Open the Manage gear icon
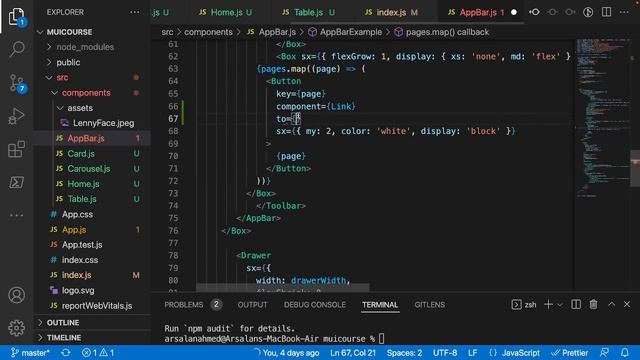640x360 pixels. click(17, 328)
